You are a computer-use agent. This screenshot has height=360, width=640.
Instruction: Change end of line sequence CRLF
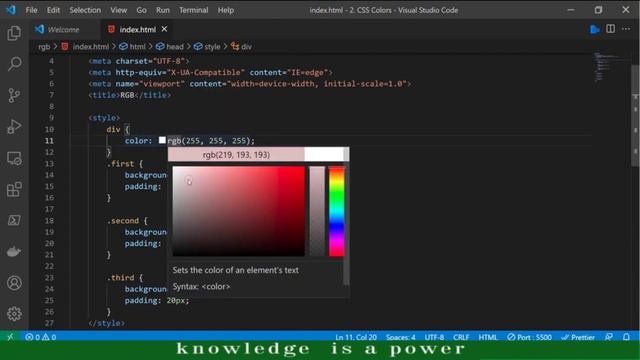click(461, 337)
